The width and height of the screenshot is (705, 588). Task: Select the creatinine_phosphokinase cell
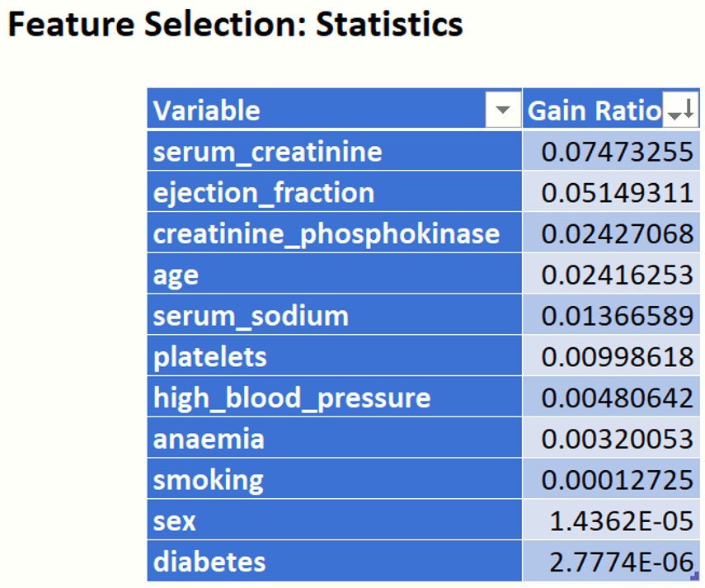[327, 234]
